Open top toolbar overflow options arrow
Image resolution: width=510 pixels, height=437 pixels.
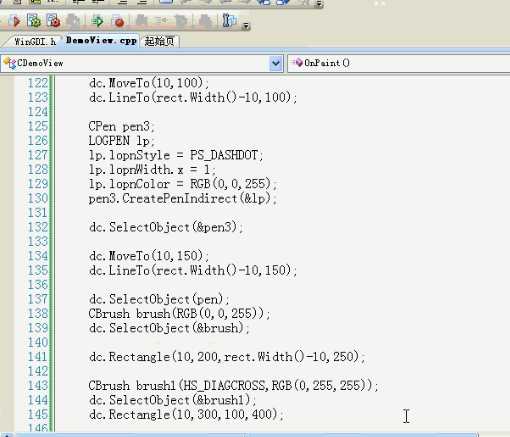pos(319,4)
